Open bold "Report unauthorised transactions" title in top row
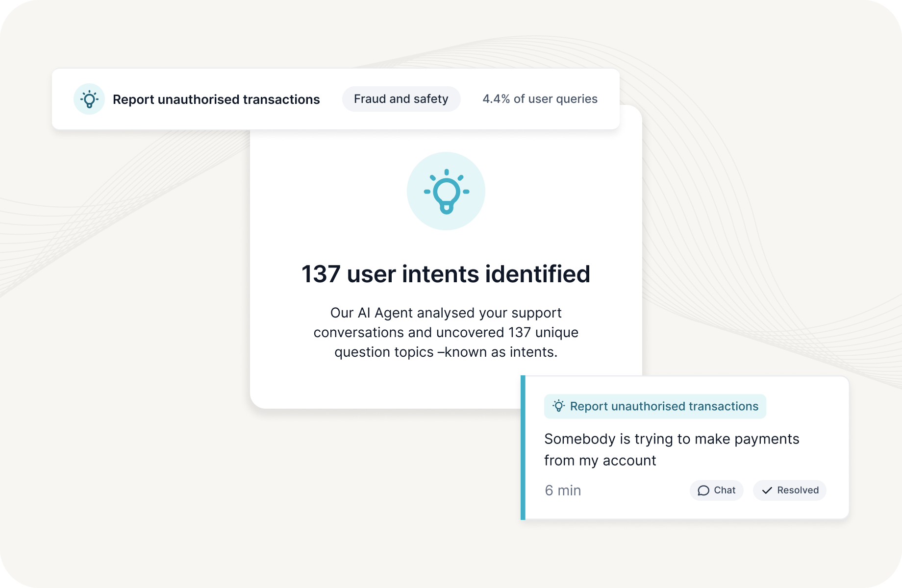This screenshot has height=588, width=902. point(216,99)
